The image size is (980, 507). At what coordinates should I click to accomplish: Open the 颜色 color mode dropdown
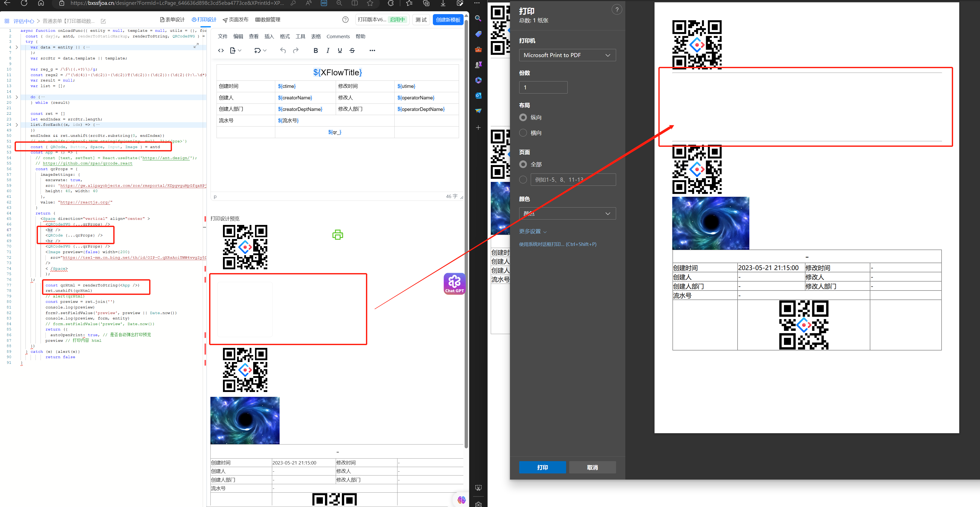[567, 213]
